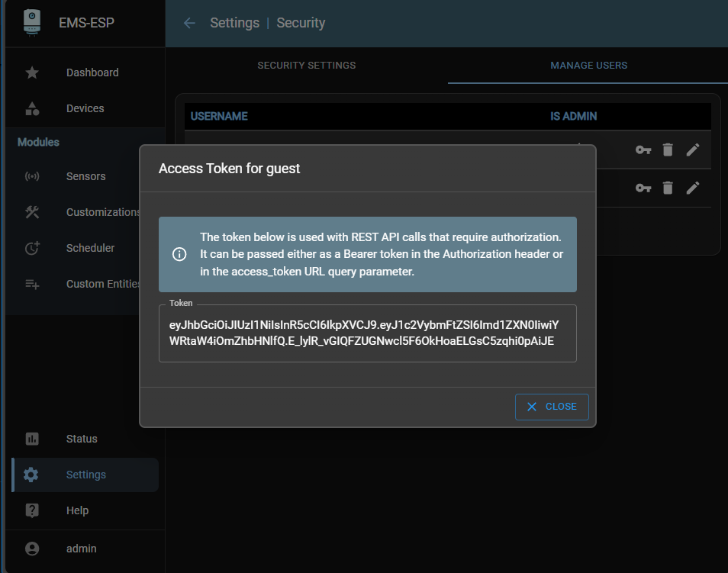Click inside the Token text field
Viewport: 728px width, 573px height.
click(x=367, y=334)
